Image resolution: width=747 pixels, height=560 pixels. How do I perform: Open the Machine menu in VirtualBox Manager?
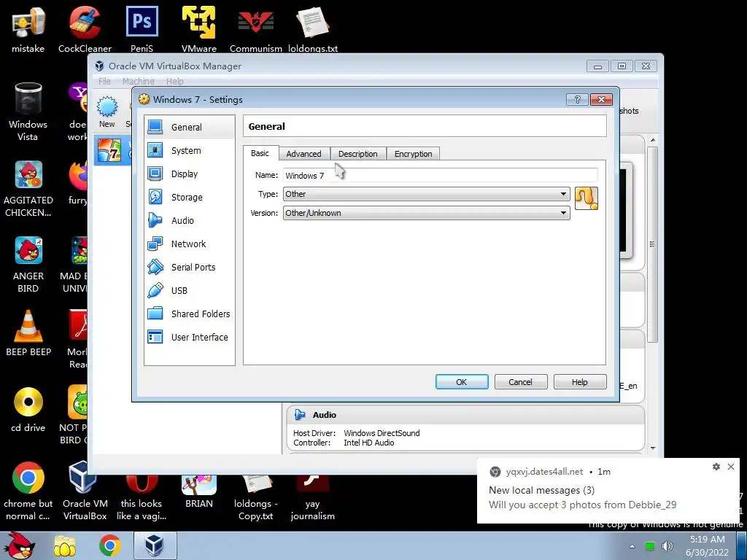(x=138, y=82)
